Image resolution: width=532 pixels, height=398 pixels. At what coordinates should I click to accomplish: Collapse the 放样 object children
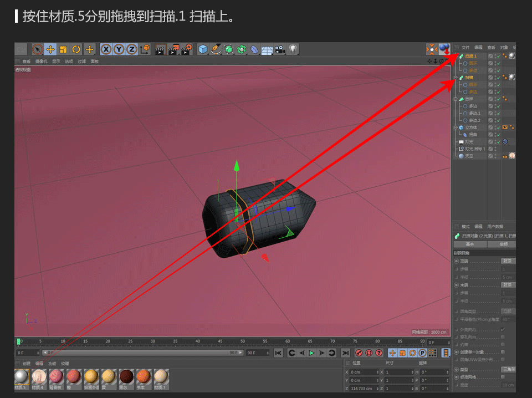[x=456, y=98]
